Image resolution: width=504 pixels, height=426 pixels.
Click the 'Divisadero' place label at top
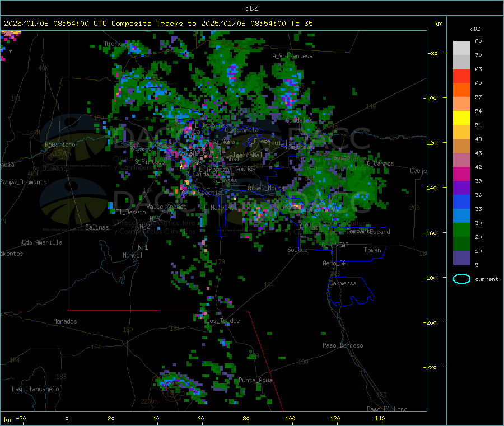pyautogui.click(x=121, y=44)
